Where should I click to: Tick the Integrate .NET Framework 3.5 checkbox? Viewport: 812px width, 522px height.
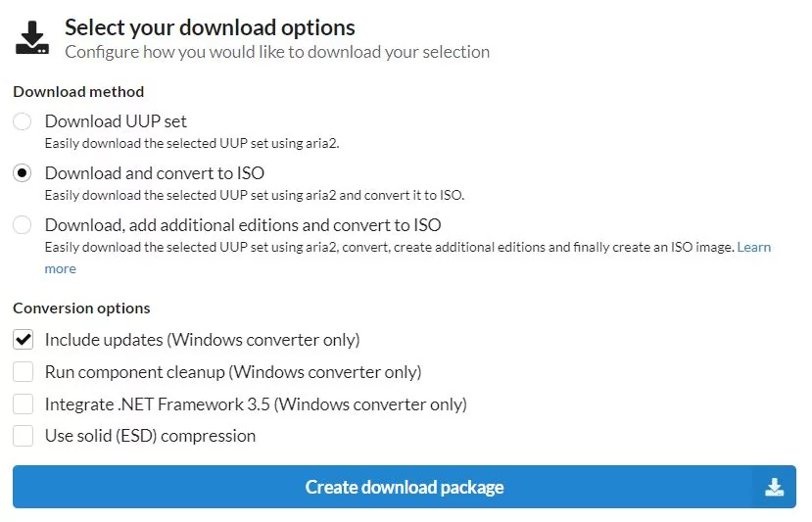click(24, 403)
